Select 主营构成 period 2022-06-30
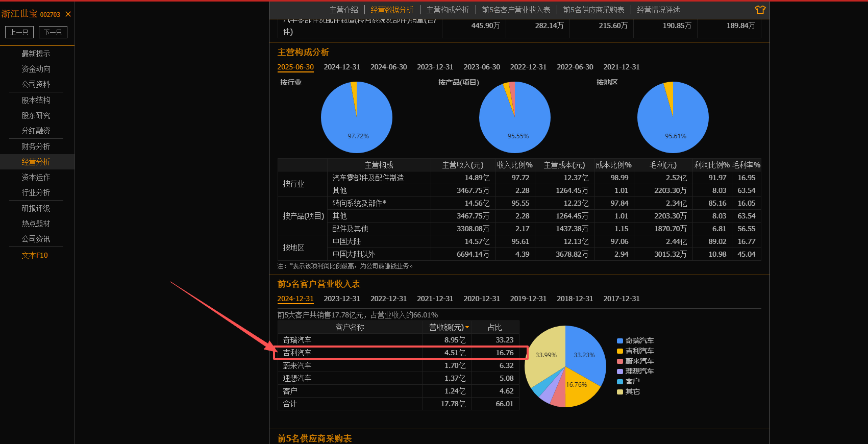Viewport: 868px width, 444px height. pos(575,67)
